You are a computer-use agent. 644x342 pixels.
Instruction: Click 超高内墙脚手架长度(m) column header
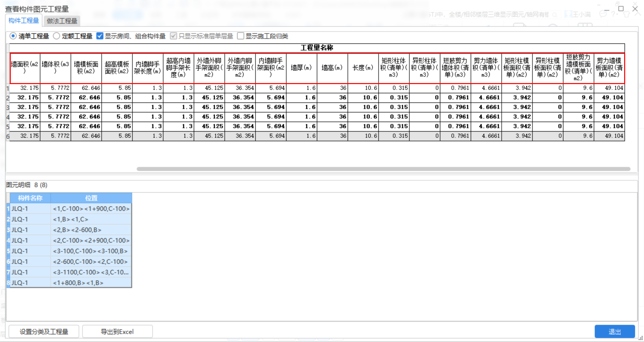(179, 68)
